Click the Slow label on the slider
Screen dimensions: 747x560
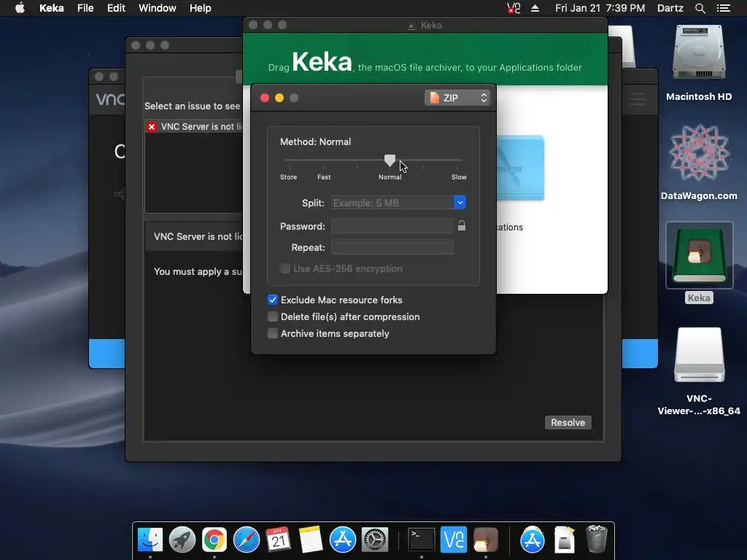[x=459, y=177]
